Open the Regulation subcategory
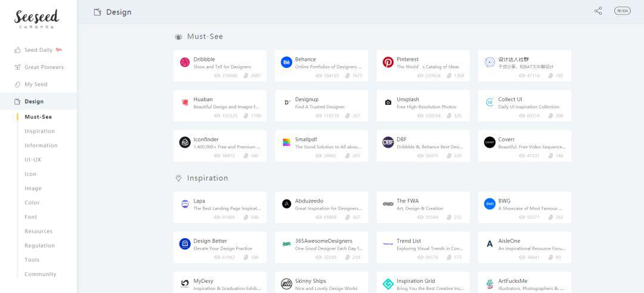The height and width of the screenshot is (293, 644). [x=39, y=245]
